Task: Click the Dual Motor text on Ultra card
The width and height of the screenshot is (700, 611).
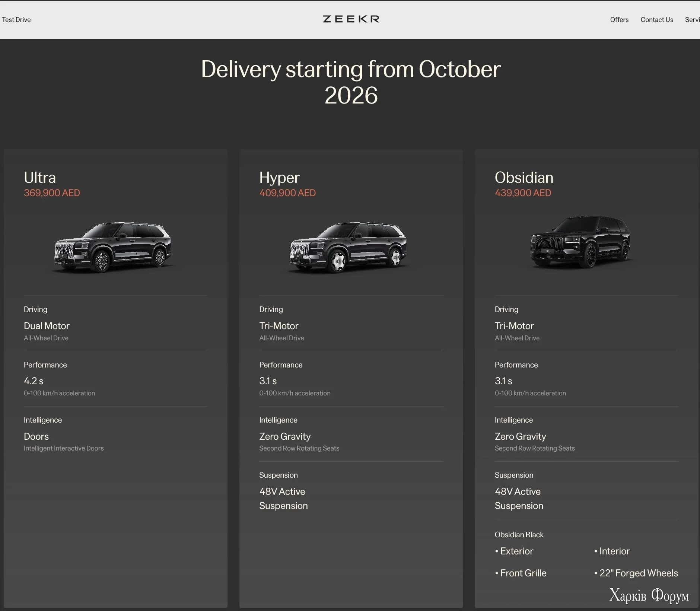Action: (47, 326)
